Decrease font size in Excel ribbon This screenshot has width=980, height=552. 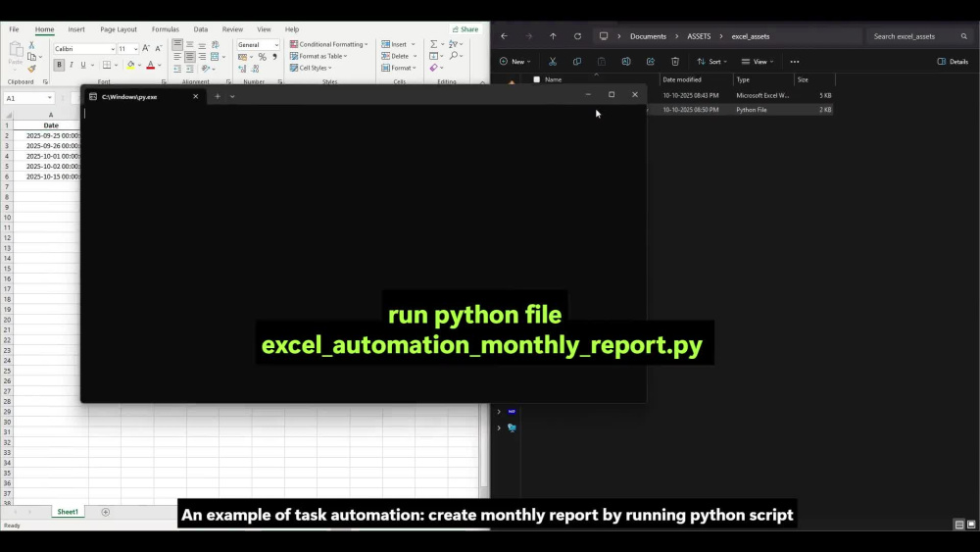coord(158,48)
